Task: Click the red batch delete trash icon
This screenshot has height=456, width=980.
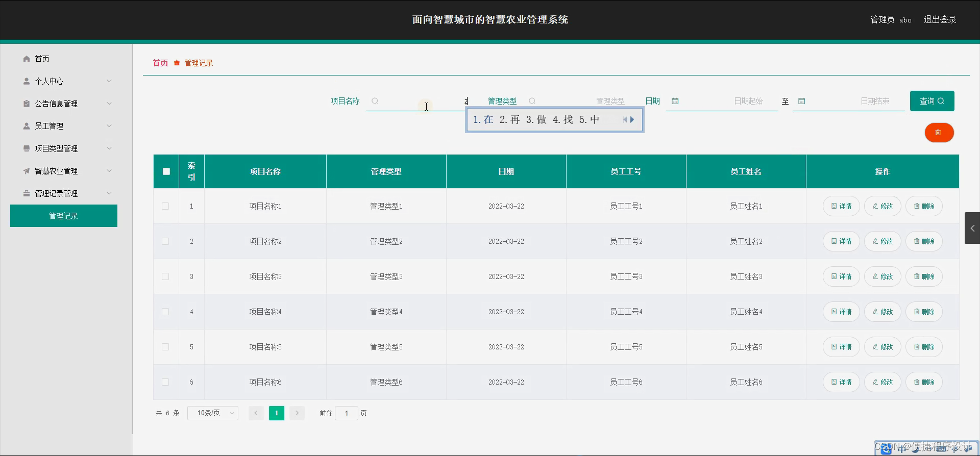Action: tap(939, 133)
